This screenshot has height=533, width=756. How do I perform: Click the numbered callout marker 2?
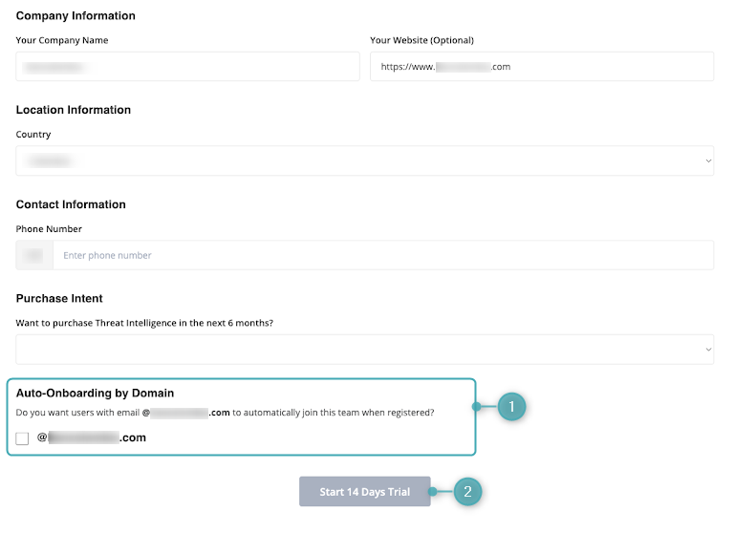click(467, 492)
